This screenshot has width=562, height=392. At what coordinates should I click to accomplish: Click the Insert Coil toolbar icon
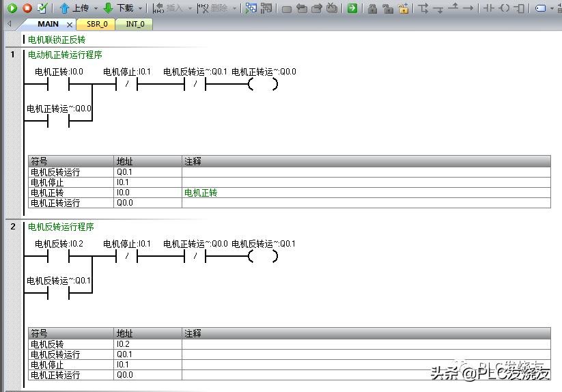tap(505, 8)
